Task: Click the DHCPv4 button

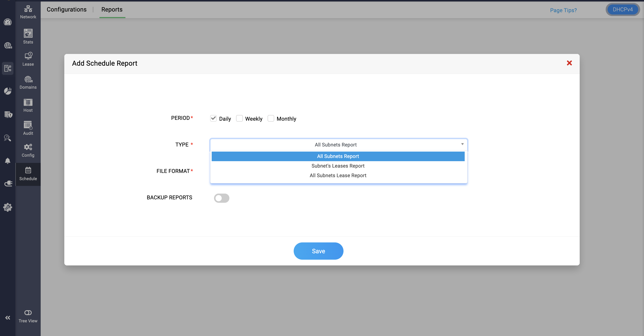Action: pyautogui.click(x=622, y=10)
